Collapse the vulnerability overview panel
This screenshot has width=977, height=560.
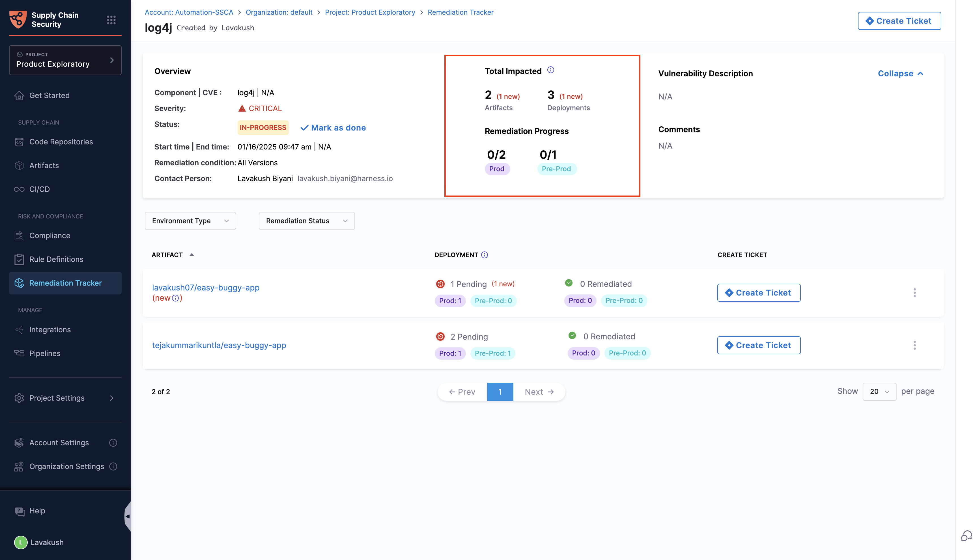[x=900, y=73]
